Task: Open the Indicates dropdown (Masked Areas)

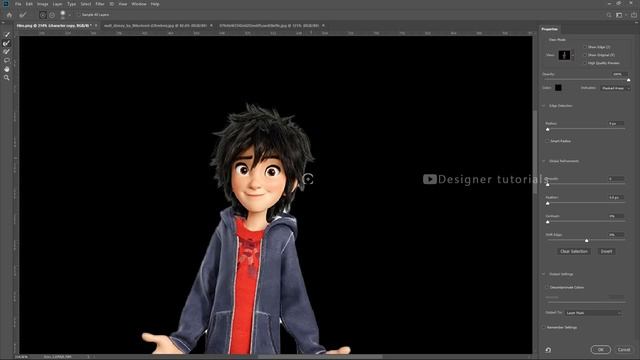Action: pyautogui.click(x=615, y=88)
